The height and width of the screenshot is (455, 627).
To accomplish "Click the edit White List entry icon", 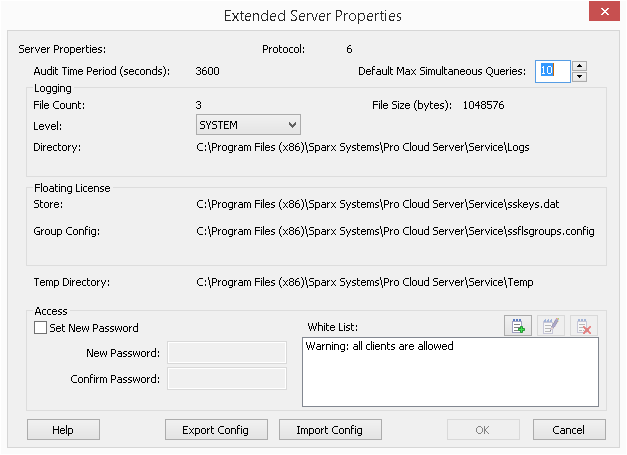I will pyautogui.click(x=551, y=326).
